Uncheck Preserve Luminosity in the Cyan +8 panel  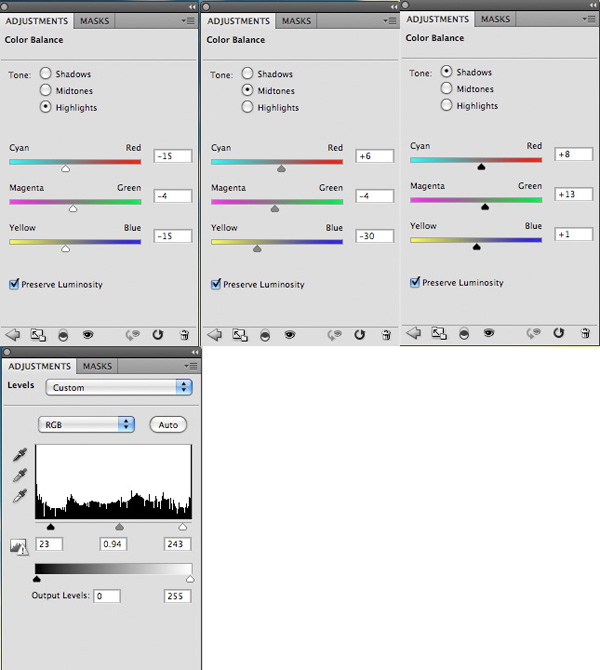pos(415,282)
